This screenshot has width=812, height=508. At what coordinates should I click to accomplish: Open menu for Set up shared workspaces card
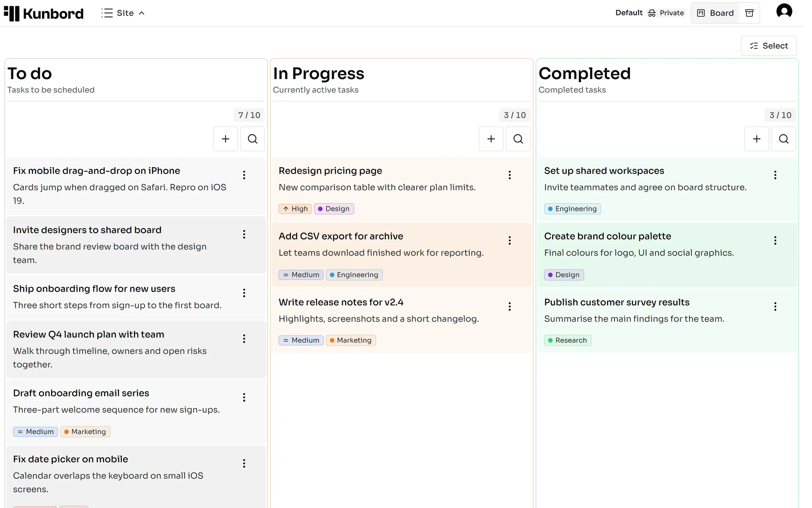click(775, 175)
